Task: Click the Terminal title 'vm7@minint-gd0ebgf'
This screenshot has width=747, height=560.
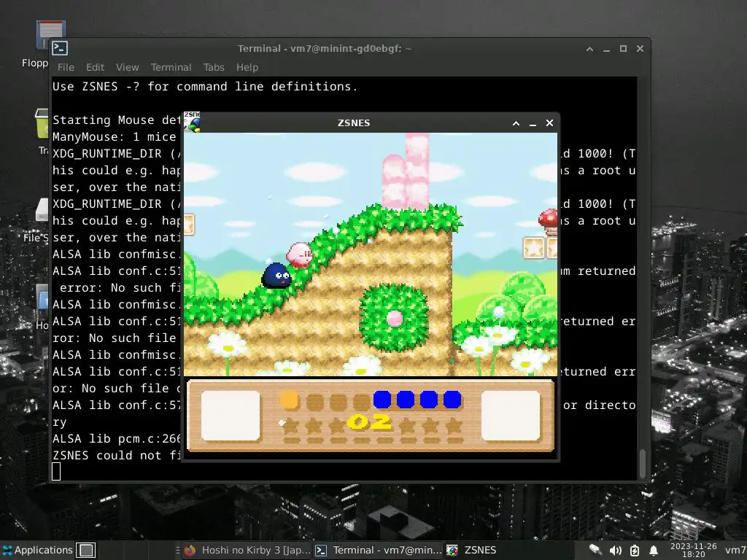Action: [346, 49]
